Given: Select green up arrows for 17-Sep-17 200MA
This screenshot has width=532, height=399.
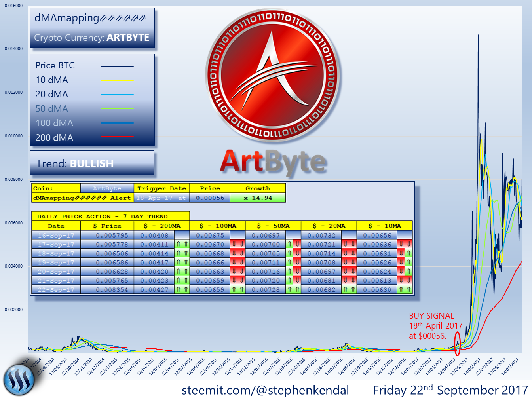Looking at the screenshot, I should (182, 244).
